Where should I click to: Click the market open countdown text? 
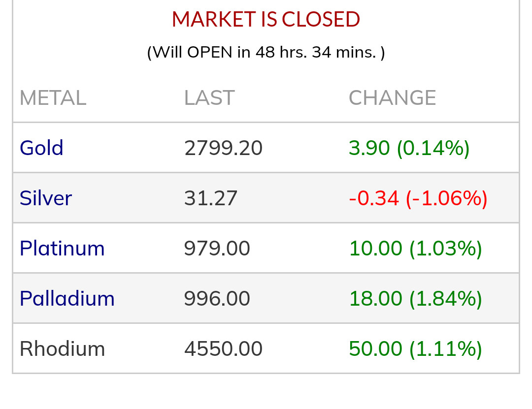[266, 52]
